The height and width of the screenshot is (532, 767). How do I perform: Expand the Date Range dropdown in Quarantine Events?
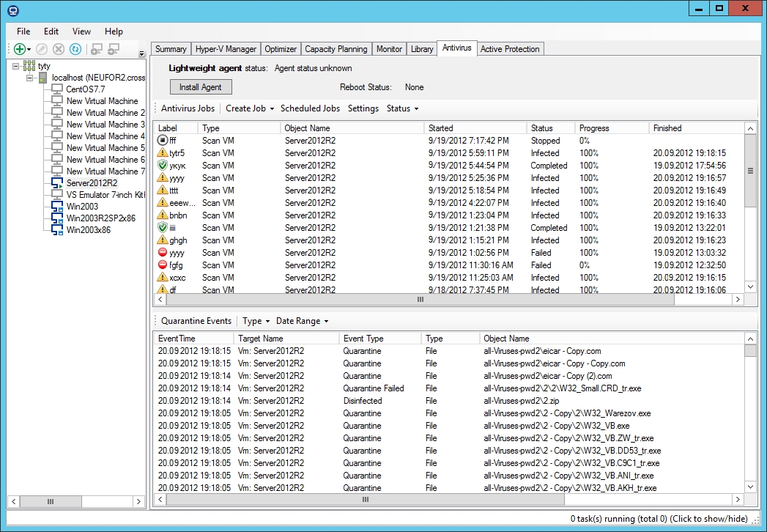point(302,321)
